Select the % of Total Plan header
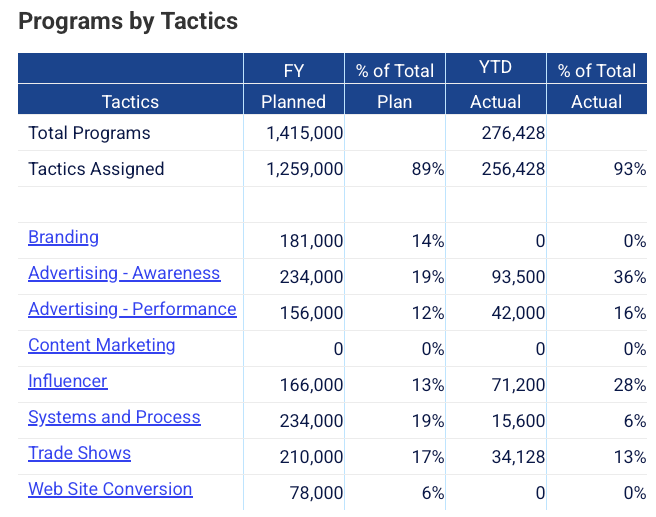Screen dimensions: 656x517 (x=395, y=85)
